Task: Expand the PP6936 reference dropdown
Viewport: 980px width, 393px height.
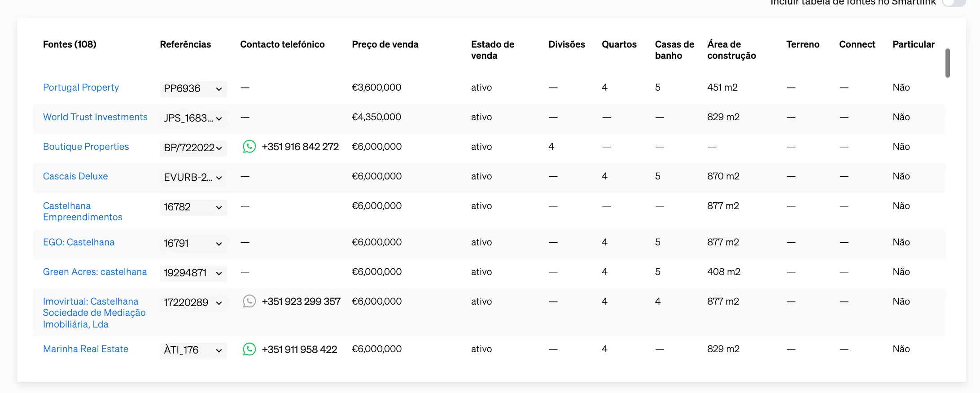Action: coord(193,89)
